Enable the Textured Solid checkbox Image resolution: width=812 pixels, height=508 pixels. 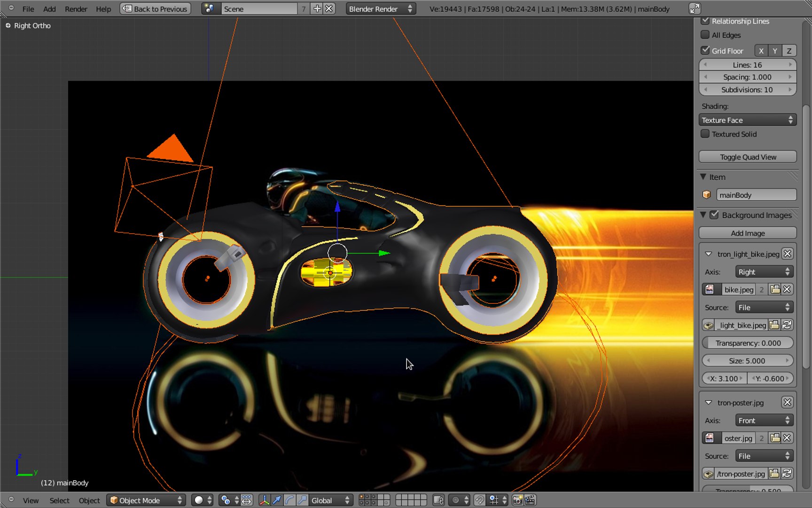[x=705, y=134]
